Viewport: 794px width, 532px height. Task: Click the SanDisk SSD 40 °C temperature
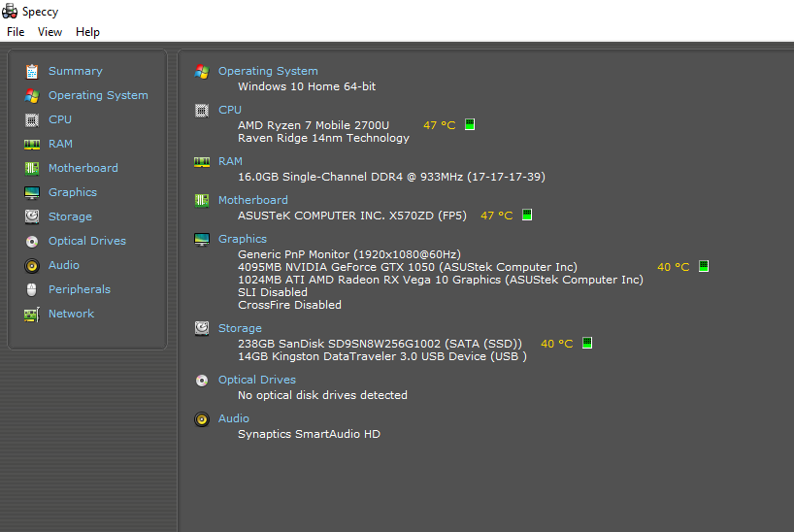[557, 344]
